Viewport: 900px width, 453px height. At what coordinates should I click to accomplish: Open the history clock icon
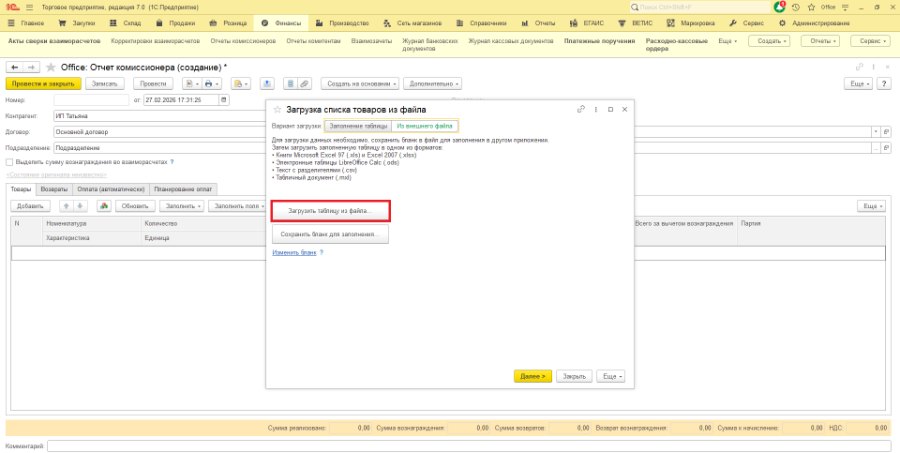(796, 7)
